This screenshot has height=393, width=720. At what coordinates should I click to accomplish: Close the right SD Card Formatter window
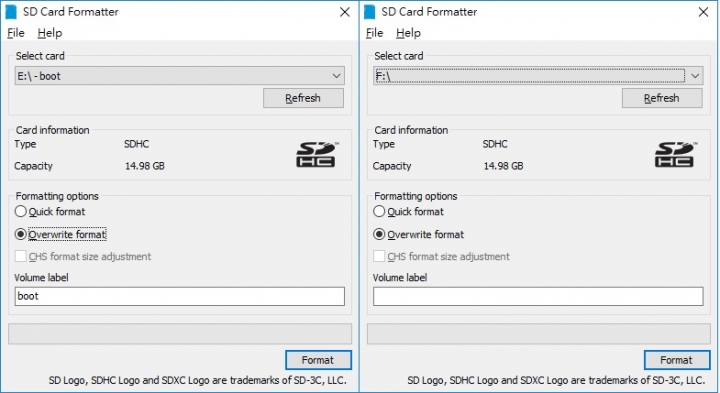tap(703, 12)
